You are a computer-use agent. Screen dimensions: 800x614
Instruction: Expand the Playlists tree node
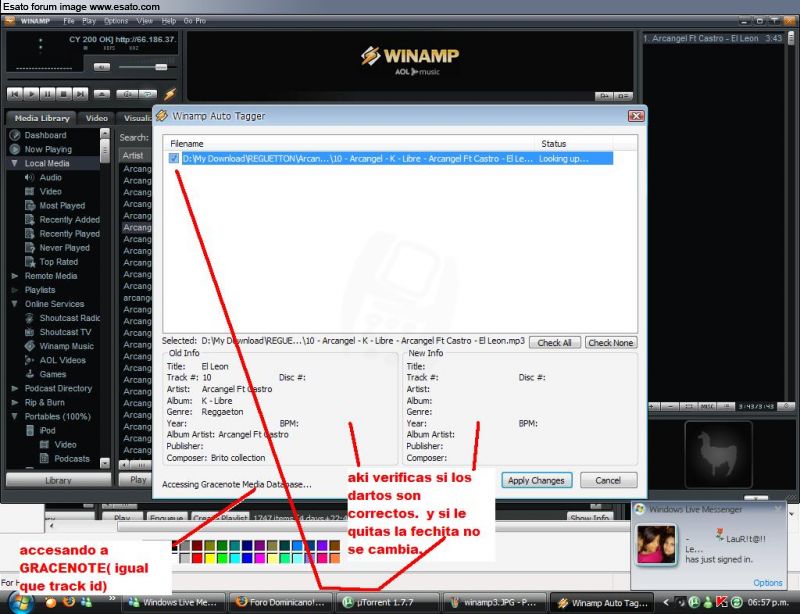tap(15, 290)
